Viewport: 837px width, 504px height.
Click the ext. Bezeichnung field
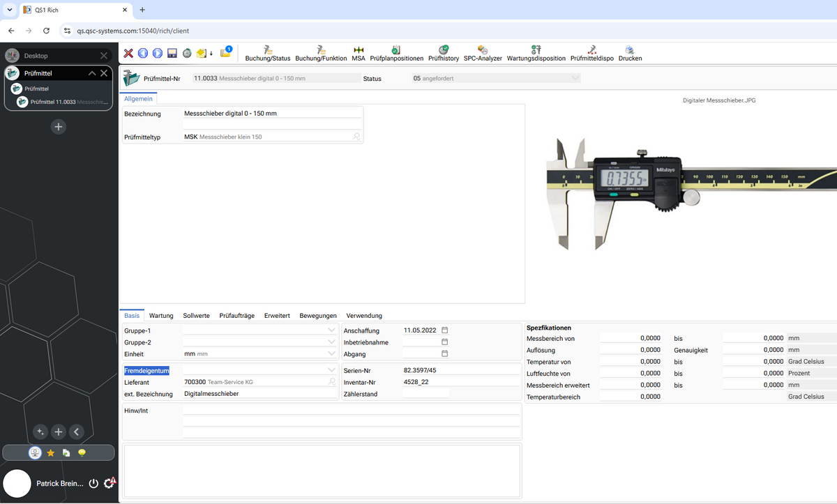point(259,394)
